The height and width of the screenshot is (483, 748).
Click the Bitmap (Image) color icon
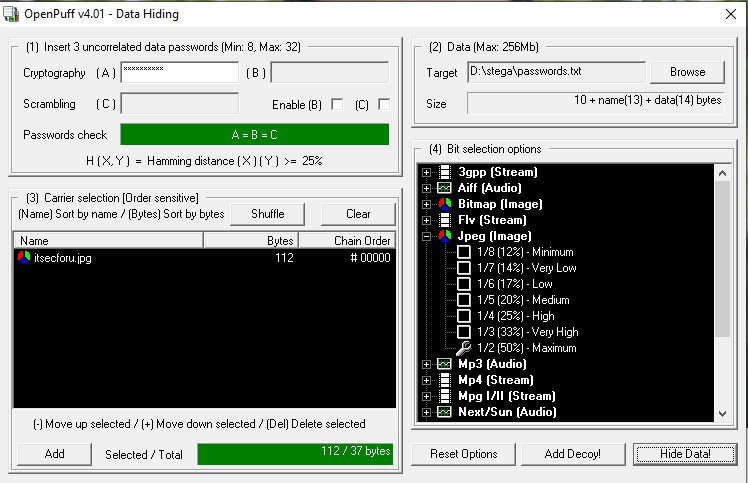444,204
